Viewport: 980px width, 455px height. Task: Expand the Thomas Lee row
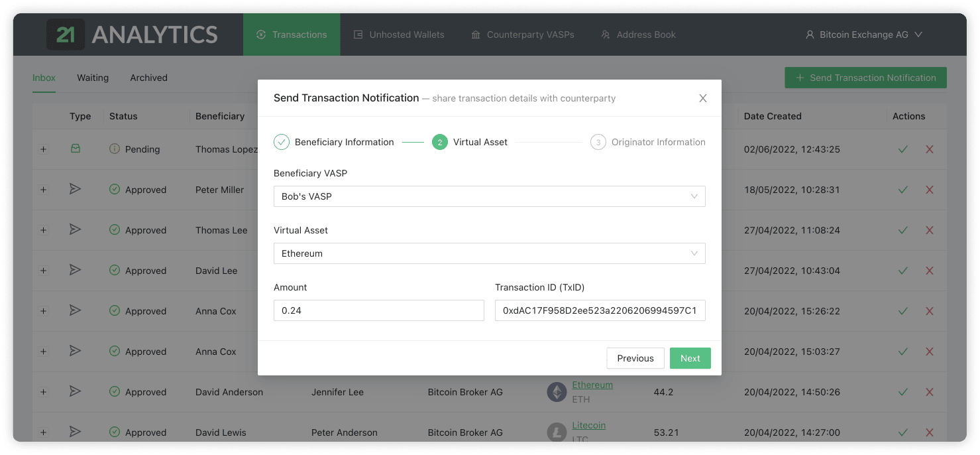coord(43,230)
